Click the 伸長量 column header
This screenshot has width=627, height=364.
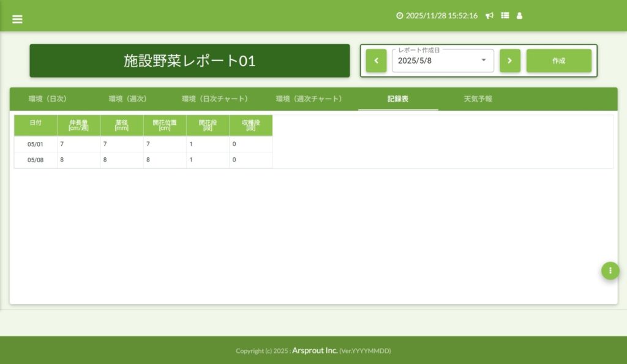pos(78,125)
